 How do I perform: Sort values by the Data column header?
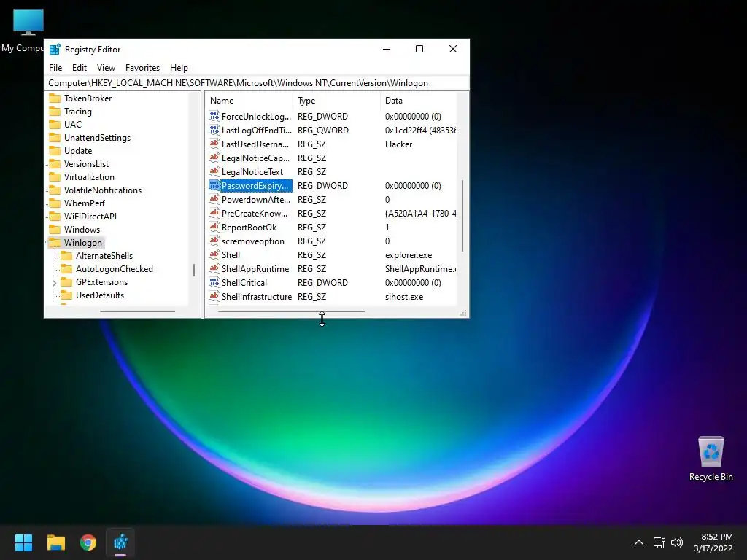418,101
